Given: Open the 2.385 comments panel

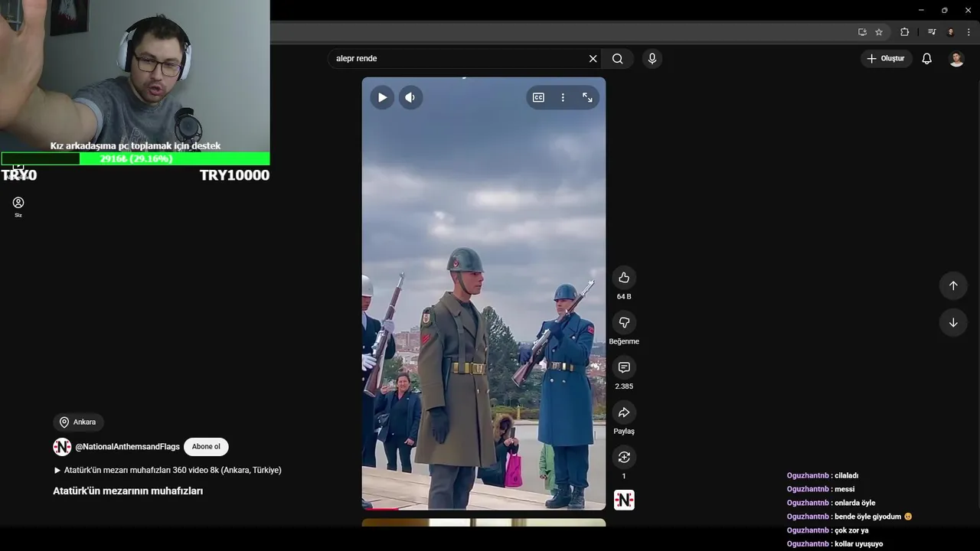Looking at the screenshot, I should (x=624, y=367).
